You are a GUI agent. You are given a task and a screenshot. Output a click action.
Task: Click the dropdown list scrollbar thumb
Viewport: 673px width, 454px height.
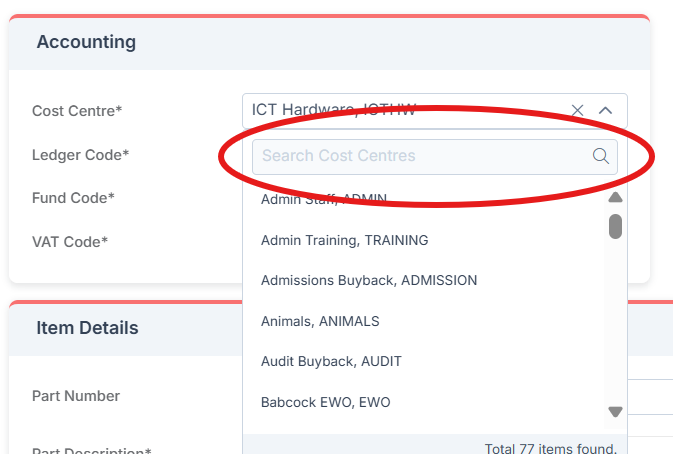[x=615, y=227]
